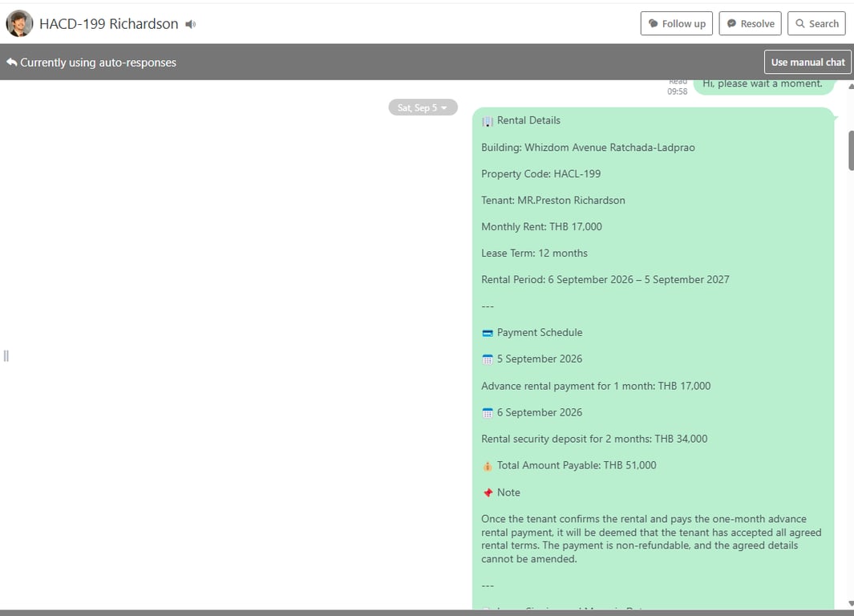
Task: Click the non-refundable note paragraph
Action: pyautogui.click(x=651, y=539)
